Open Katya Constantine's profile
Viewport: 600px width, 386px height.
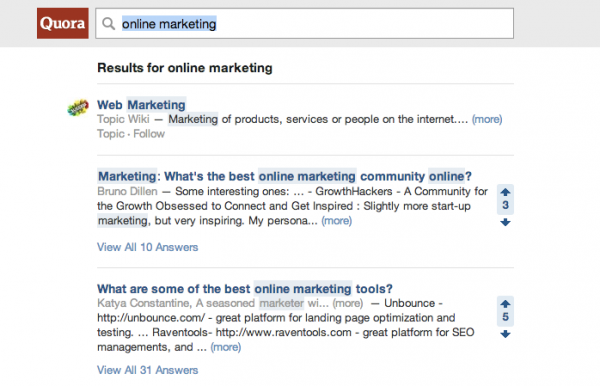[143, 303]
